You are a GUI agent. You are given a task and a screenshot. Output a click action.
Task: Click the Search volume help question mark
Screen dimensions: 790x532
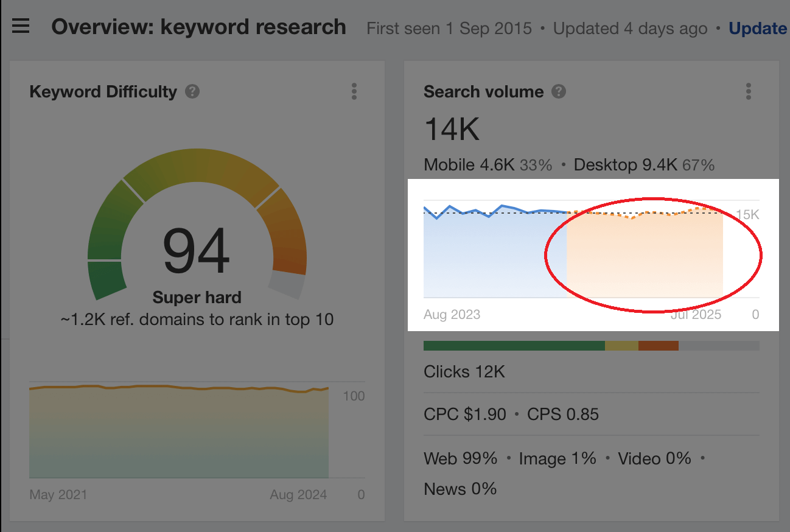[558, 91]
